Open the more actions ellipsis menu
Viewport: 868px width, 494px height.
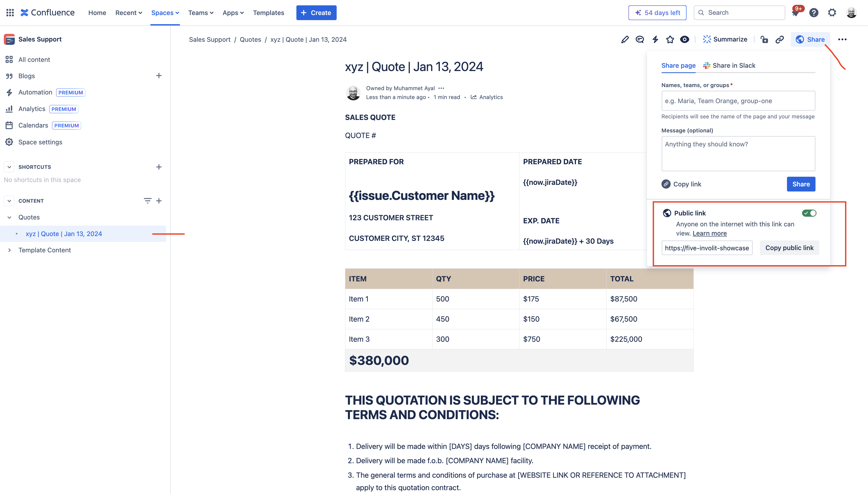[842, 39]
